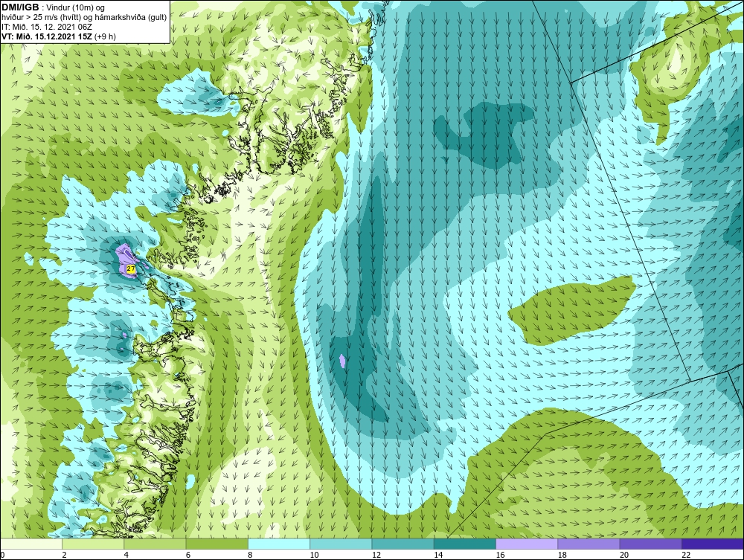Select the 0-2 m/s palest legend swatch

pyautogui.click(x=31, y=544)
